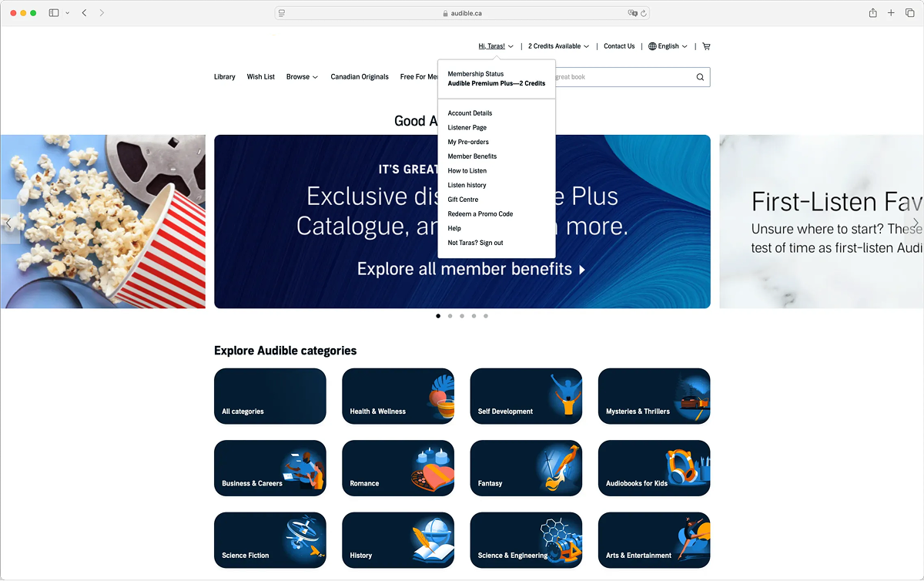Go back with Safari back arrow

(x=84, y=13)
